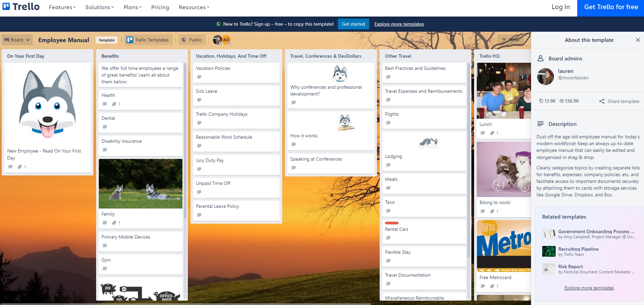Screen dimensions: 644x305
Task: Click the description icon on Dental card
Action: pos(105,127)
